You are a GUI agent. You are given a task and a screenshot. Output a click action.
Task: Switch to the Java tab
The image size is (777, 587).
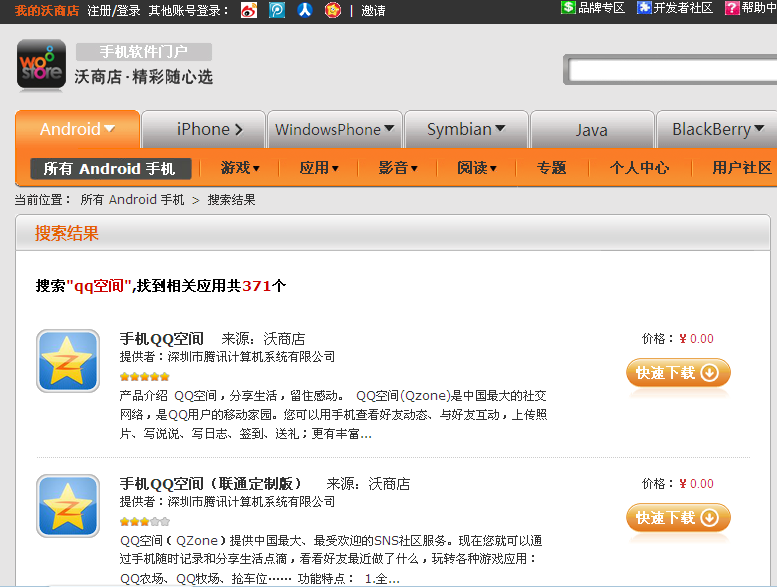coord(592,130)
